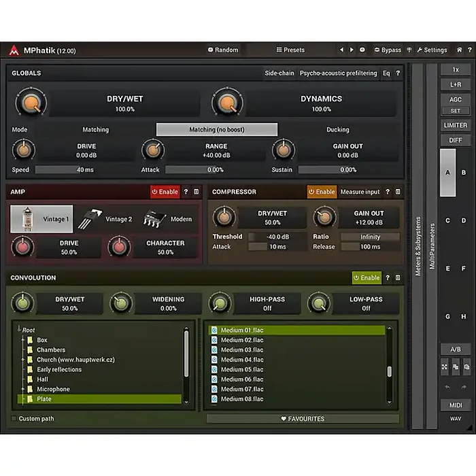The image size is (476, 476).
Task: Open the Settings menu
Action: click(x=432, y=50)
